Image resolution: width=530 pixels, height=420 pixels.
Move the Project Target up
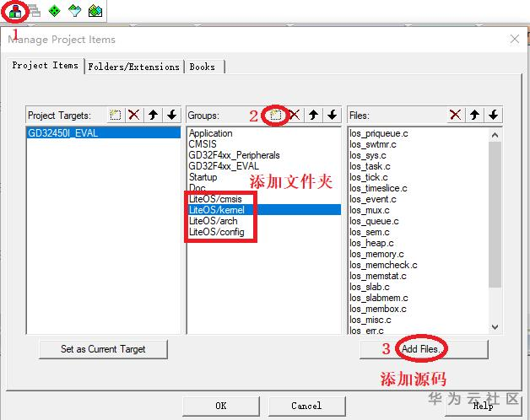tap(153, 116)
